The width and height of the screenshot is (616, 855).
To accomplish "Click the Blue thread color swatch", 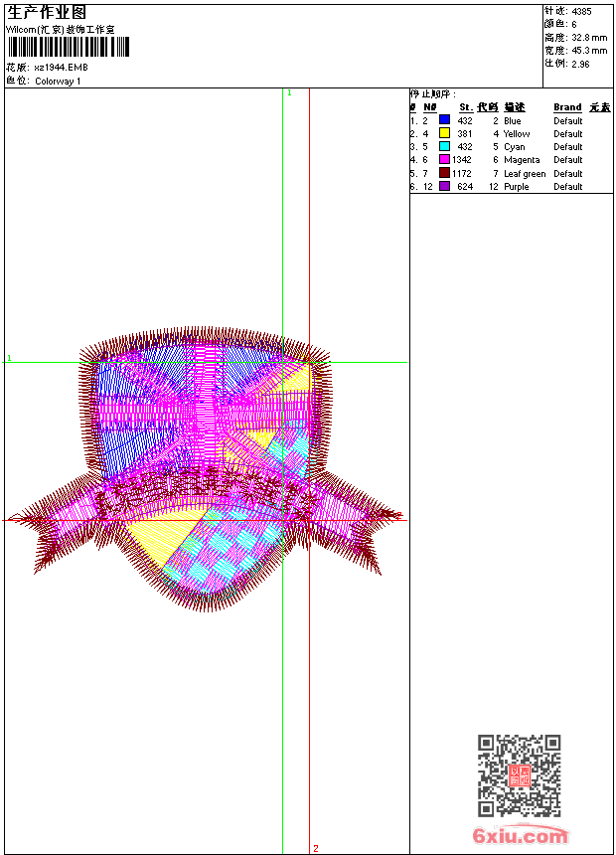I will [x=444, y=119].
